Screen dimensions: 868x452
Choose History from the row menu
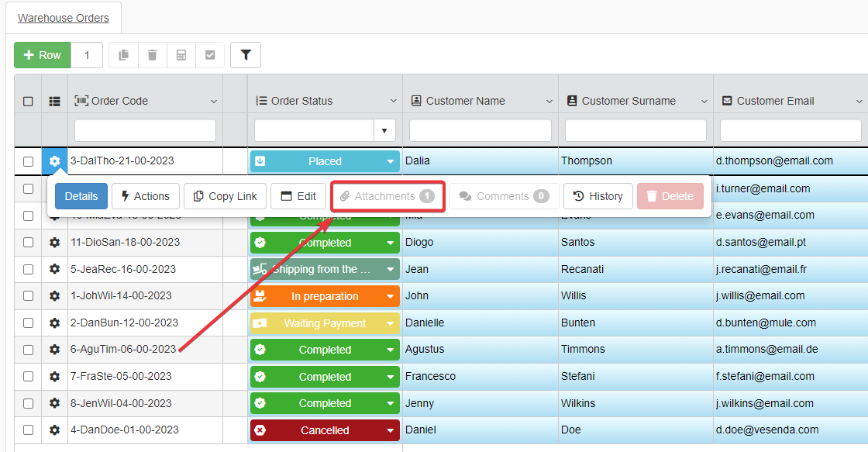click(x=598, y=196)
